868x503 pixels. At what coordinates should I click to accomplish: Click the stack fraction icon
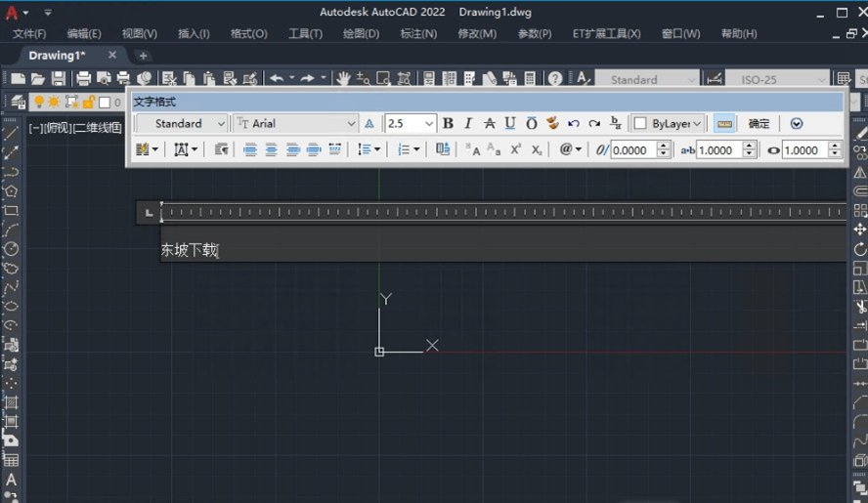(615, 123)
